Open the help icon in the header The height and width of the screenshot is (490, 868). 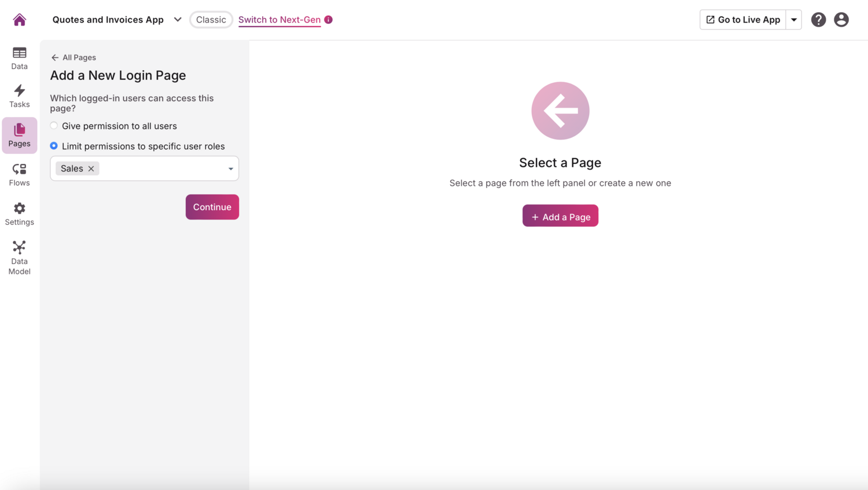818,19
